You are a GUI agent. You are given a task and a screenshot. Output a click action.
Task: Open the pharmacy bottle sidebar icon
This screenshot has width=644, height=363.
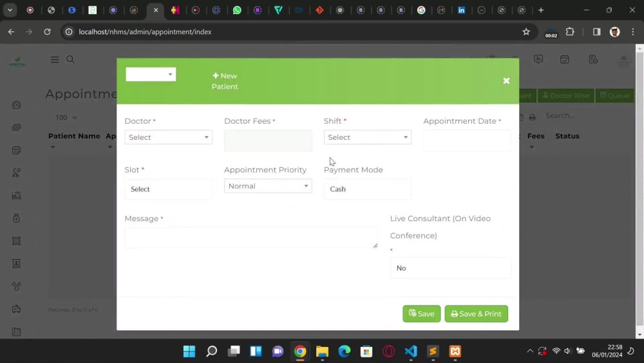[x=17, y=219]
